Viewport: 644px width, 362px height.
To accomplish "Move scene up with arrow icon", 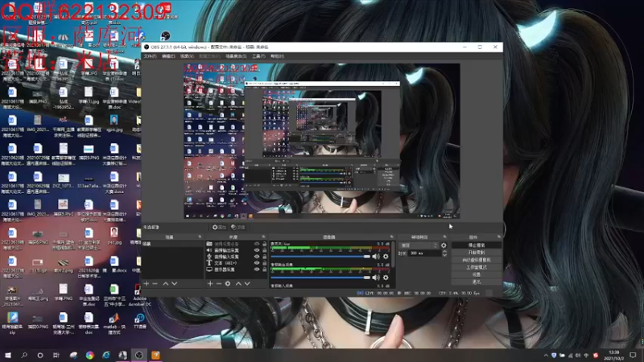I will (166, 284).
